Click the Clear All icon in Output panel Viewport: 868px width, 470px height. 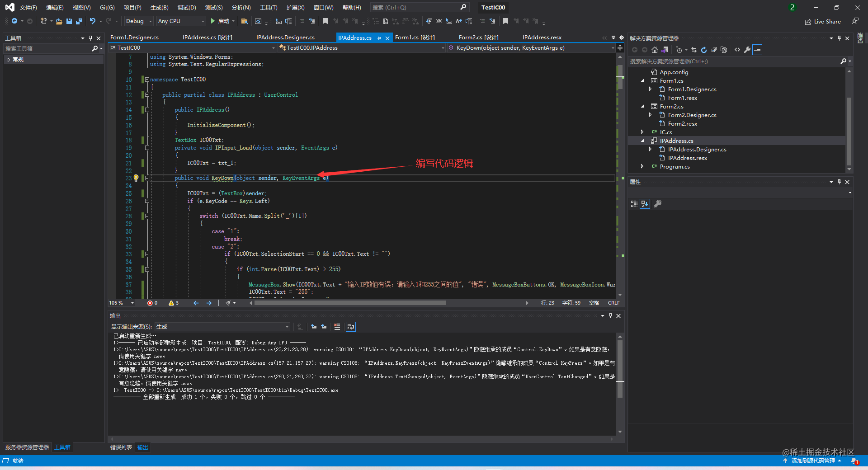coord(337,327)
